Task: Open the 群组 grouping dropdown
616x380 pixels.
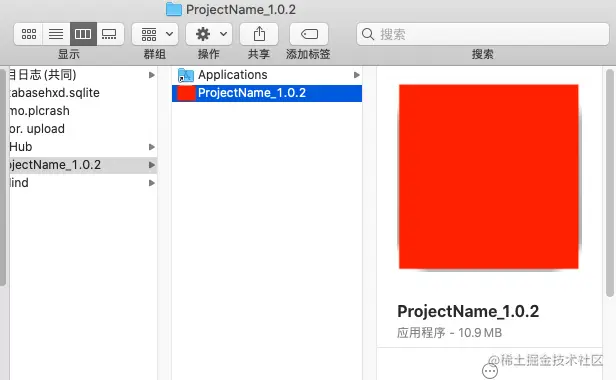Action: point(155,34)
